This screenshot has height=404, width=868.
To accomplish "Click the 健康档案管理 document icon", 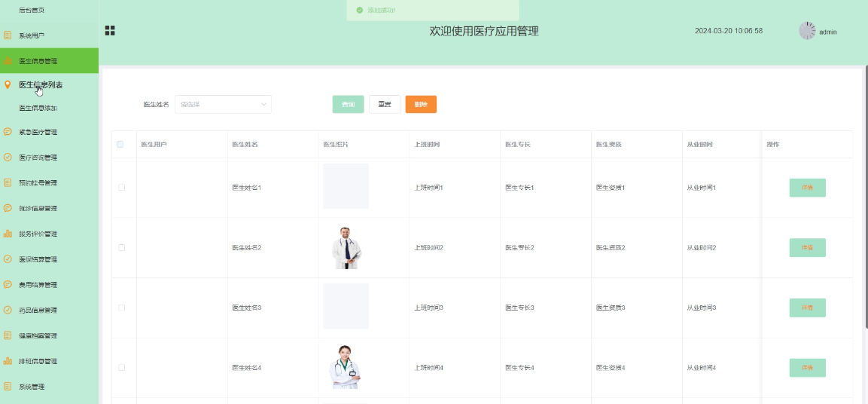I will [x=8, y=336].
